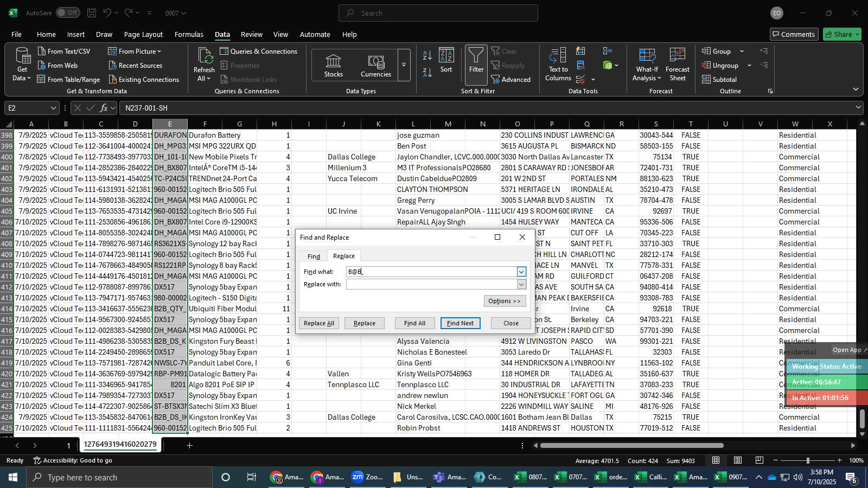Open Existing Connections
The height and width of the screenshot is (488, 868).
[143, 79]
